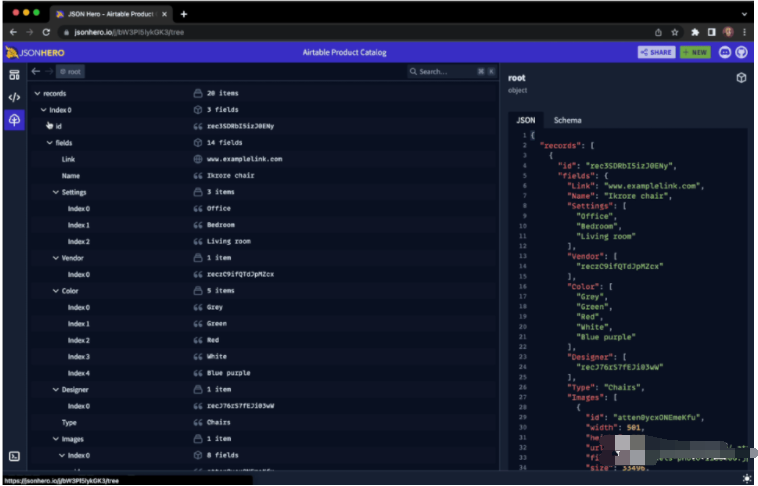Click browser back button
The width and height of the screenshot is (758, 486).
coord(14,32)
